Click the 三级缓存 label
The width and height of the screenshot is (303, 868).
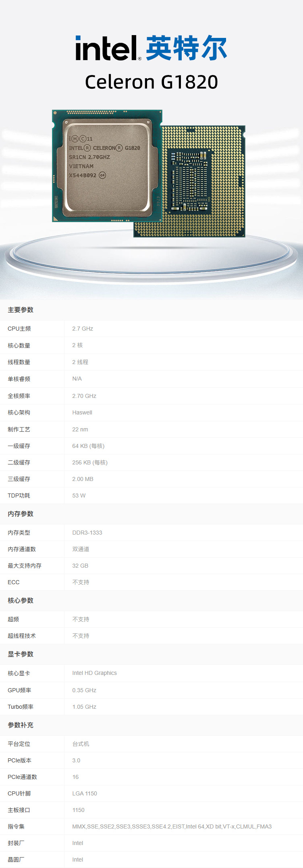(19, 479)
